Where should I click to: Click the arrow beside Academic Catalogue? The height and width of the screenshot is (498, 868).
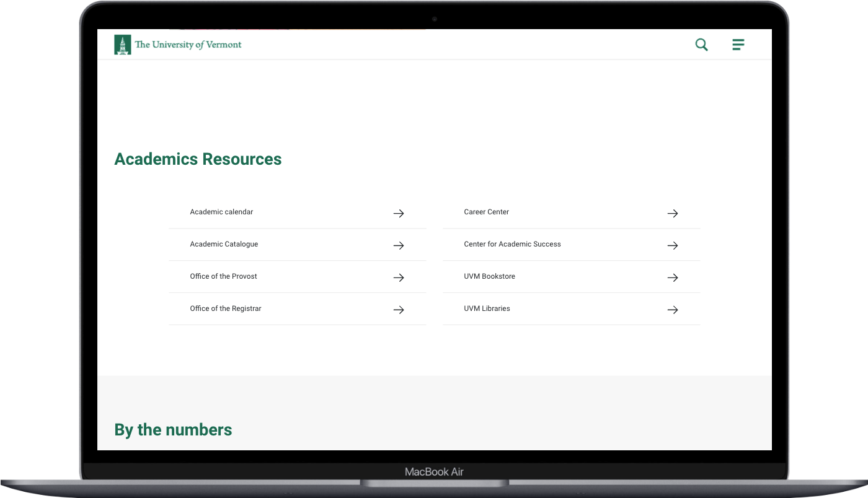(x=399, y=245)
